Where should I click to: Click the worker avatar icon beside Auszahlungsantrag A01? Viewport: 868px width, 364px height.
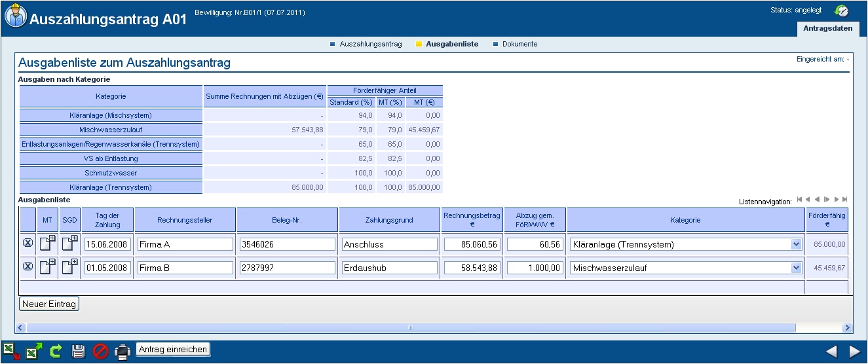[x=15, y=16]
